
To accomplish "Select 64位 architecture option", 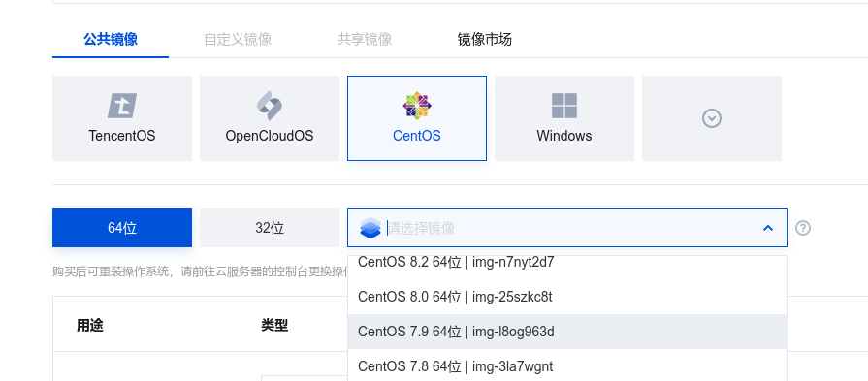I will [122, 228].
